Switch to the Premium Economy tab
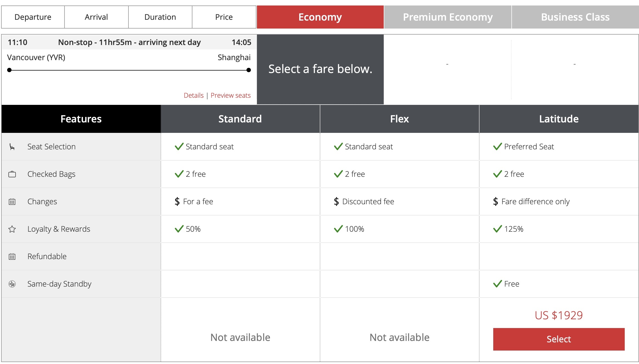This screenshot has height=364, width=639. click(447, 17)
